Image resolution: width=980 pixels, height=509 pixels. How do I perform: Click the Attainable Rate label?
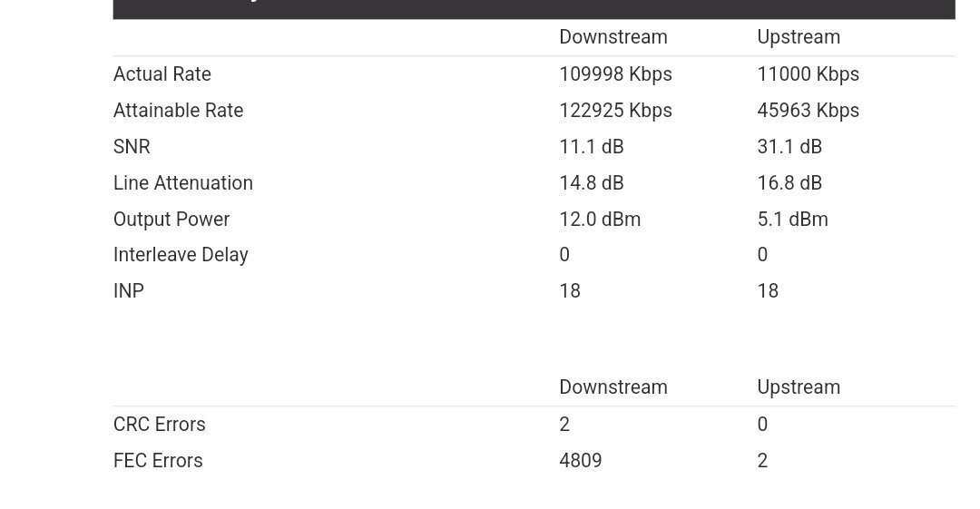pyautogui.click(x=178, y=110)
